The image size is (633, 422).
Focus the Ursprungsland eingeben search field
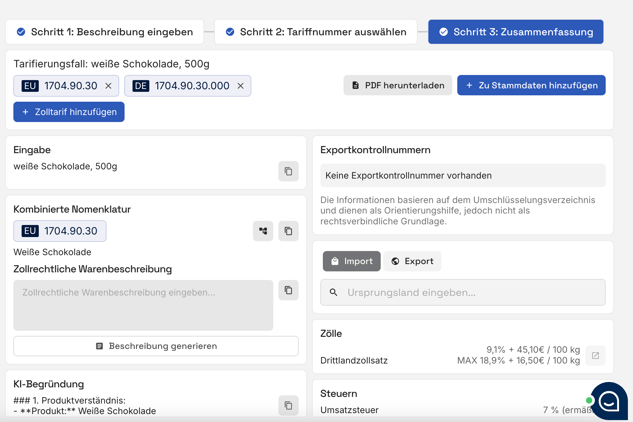[470, 292]
